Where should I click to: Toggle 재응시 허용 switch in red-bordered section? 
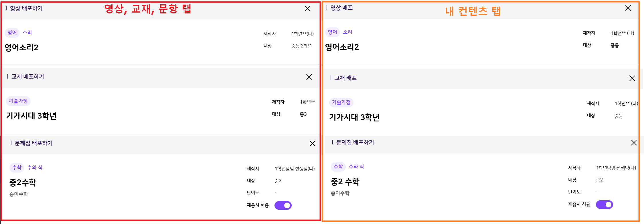[283, 205]
